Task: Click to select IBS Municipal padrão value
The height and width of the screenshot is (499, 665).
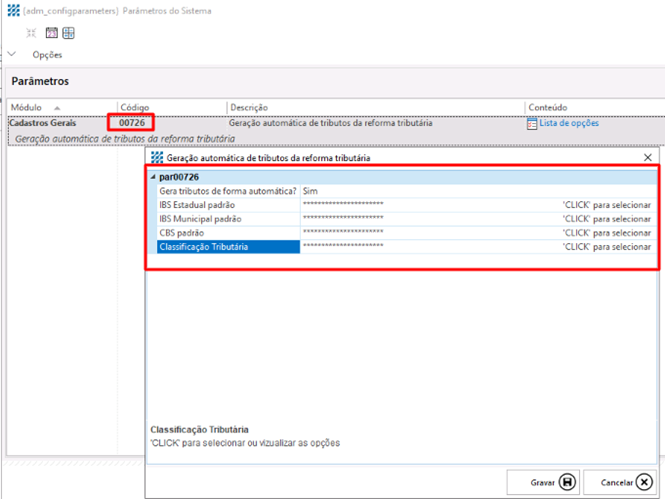Action: click(x=606, y=218)
